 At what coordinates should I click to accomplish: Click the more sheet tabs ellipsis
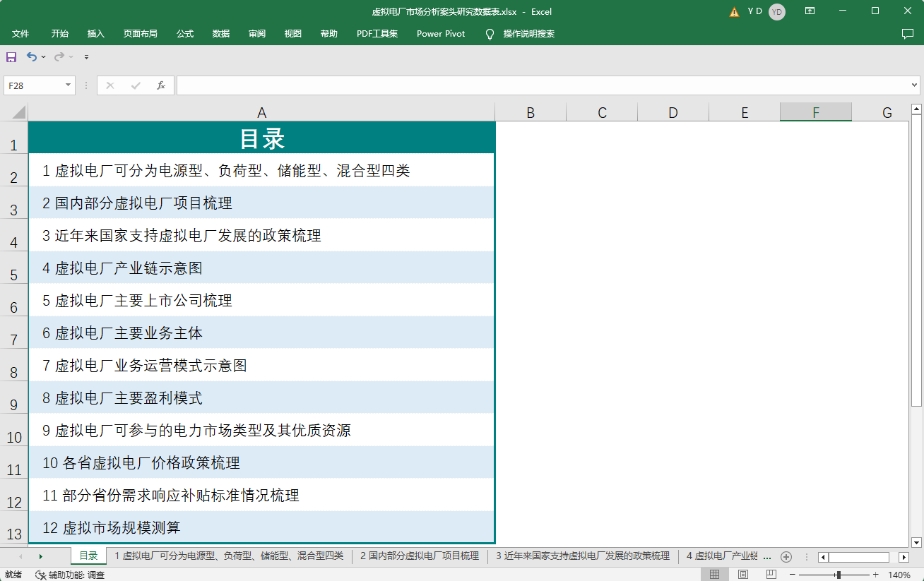tap(768, 557)
